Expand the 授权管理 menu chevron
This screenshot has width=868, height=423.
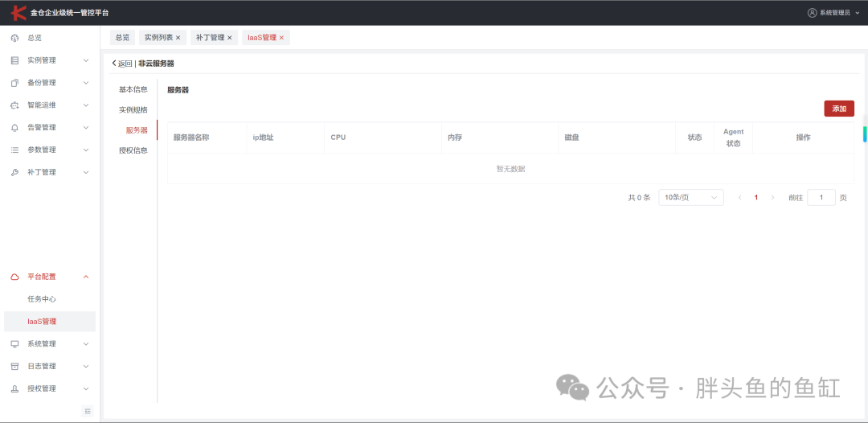click(x=86, y=388)
